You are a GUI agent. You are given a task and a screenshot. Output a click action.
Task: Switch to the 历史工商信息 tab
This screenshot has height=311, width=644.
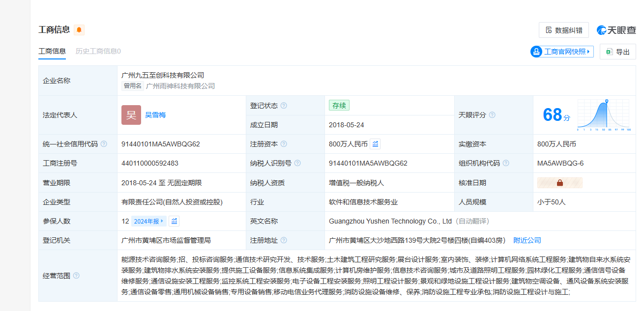[98, 51]
